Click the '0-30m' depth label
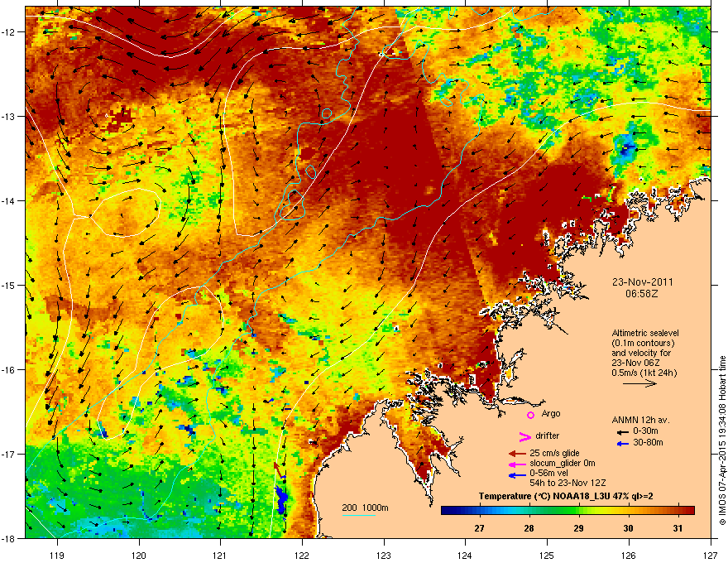 pyautogui.click(x=645, y=431)
